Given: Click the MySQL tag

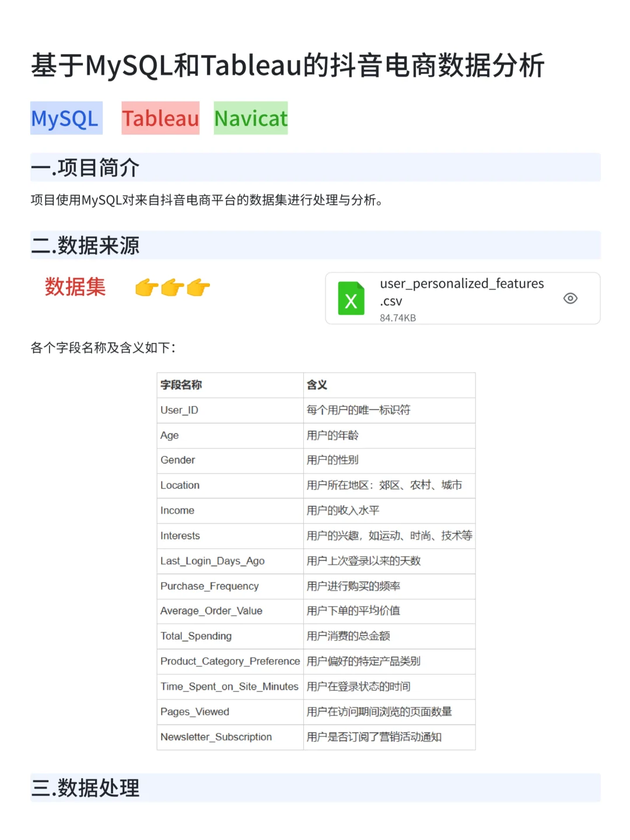Looking at the screenshot, I should coord(66,118).
